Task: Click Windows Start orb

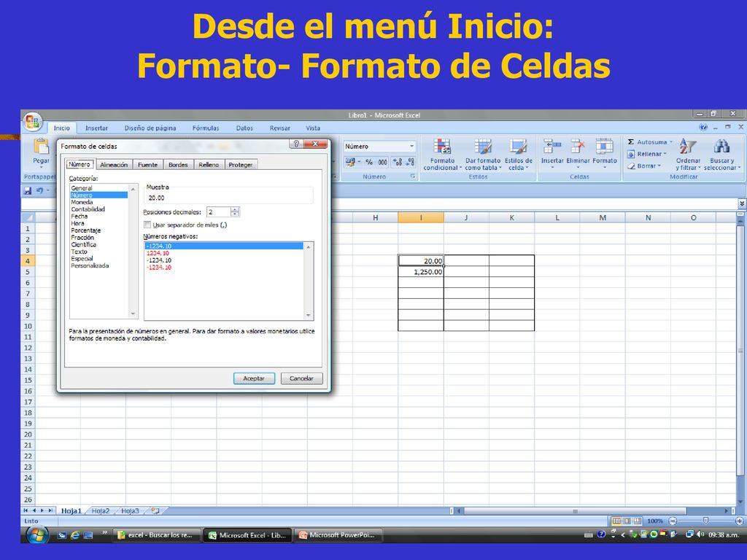Action: tap(37, 534)
